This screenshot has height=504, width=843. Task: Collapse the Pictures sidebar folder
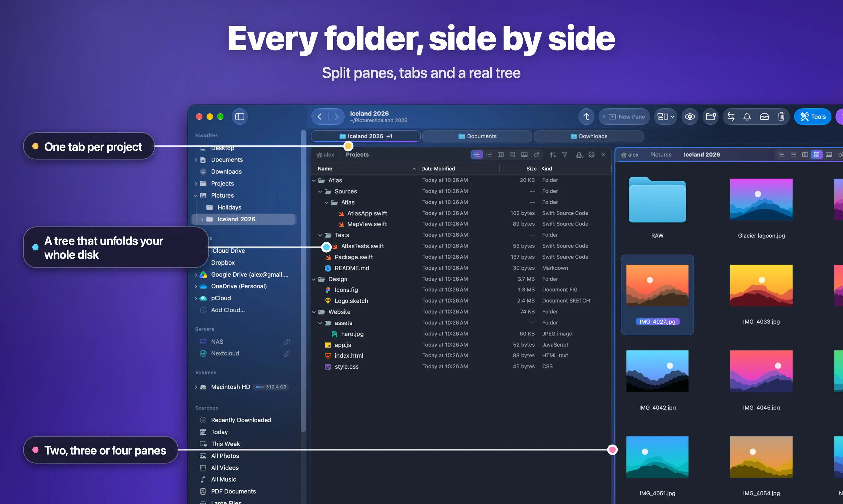pyautogui.click(x=196, y=196)
